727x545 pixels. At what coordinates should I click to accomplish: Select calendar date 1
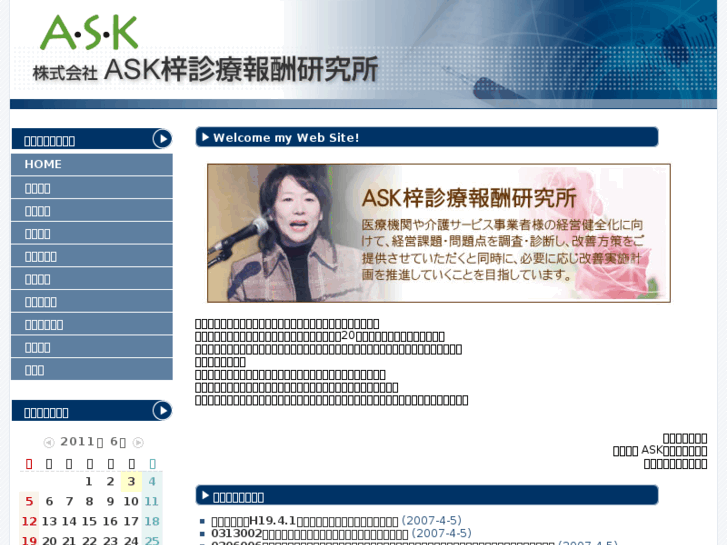tap(89, 481)
